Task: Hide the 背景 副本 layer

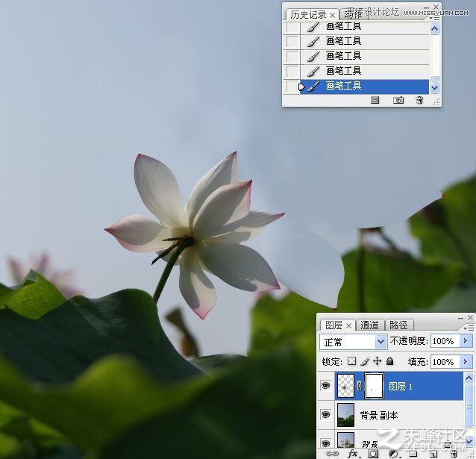Action: tap(326, 414)
